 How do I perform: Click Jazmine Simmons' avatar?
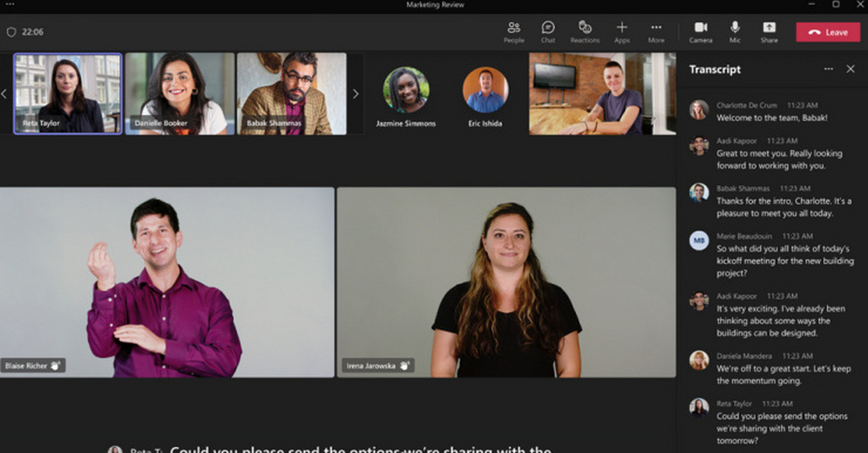coord(406,90)
